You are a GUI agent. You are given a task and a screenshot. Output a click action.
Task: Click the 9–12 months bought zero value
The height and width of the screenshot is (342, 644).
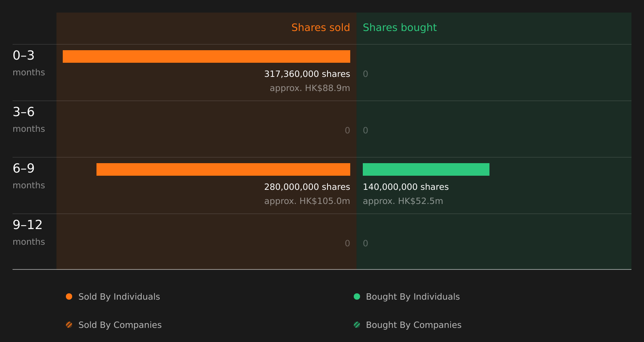pyautogui.click(x=366, y=244)
